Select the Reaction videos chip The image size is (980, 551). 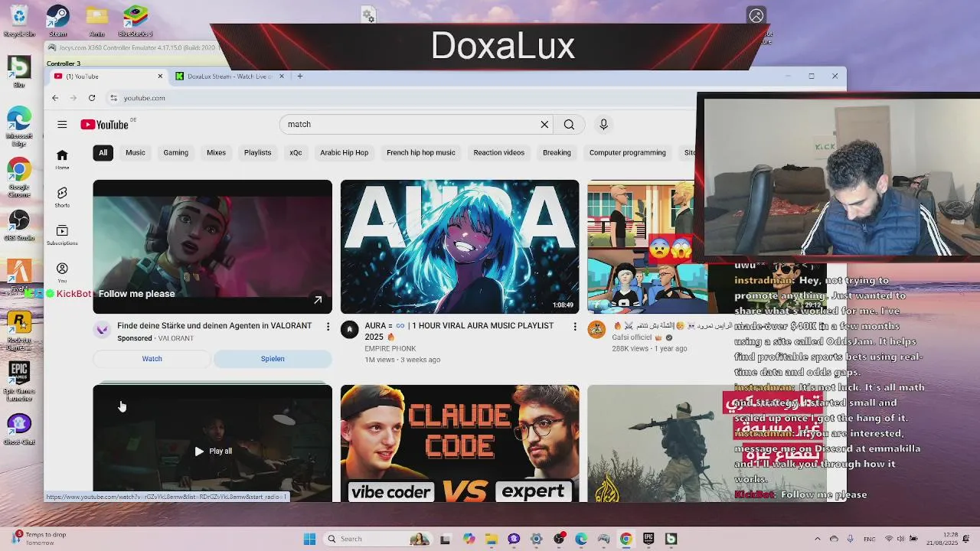498,152
